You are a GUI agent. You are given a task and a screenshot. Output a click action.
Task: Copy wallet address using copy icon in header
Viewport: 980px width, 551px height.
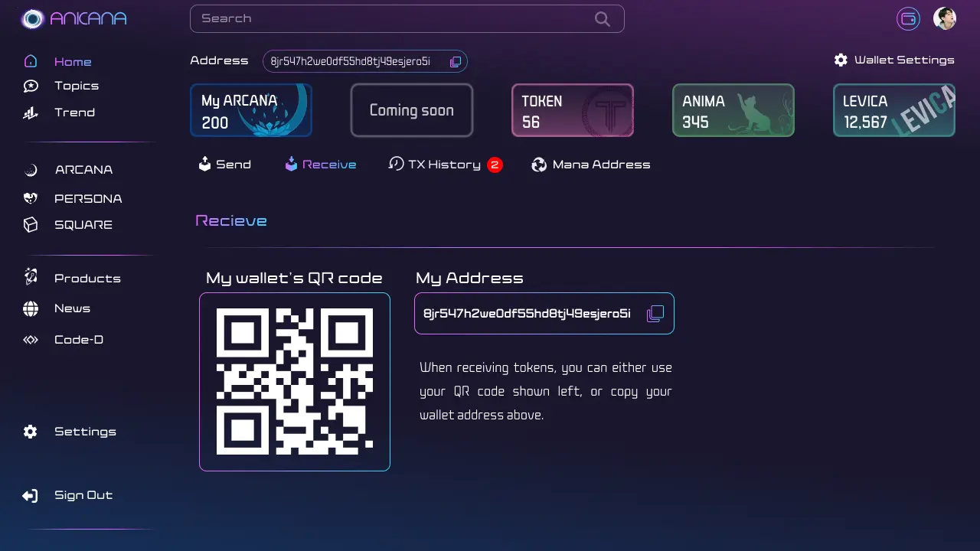click(455, 60)
